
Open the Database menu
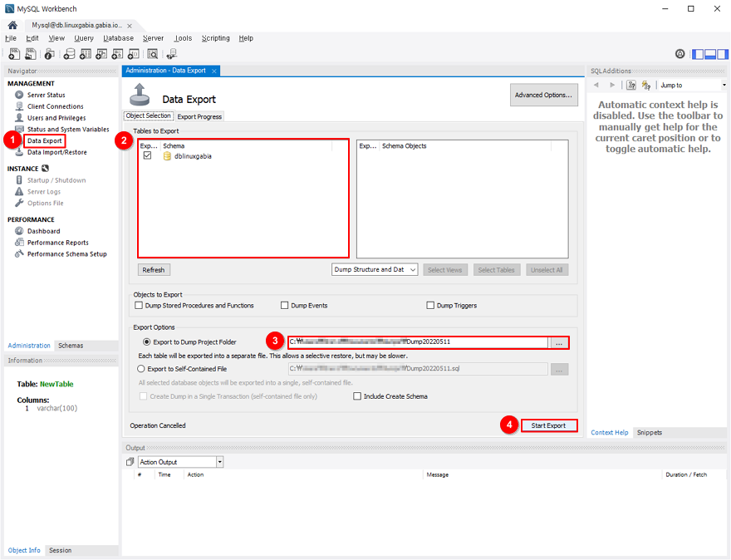pyautogui.click(x=119, y=38)
